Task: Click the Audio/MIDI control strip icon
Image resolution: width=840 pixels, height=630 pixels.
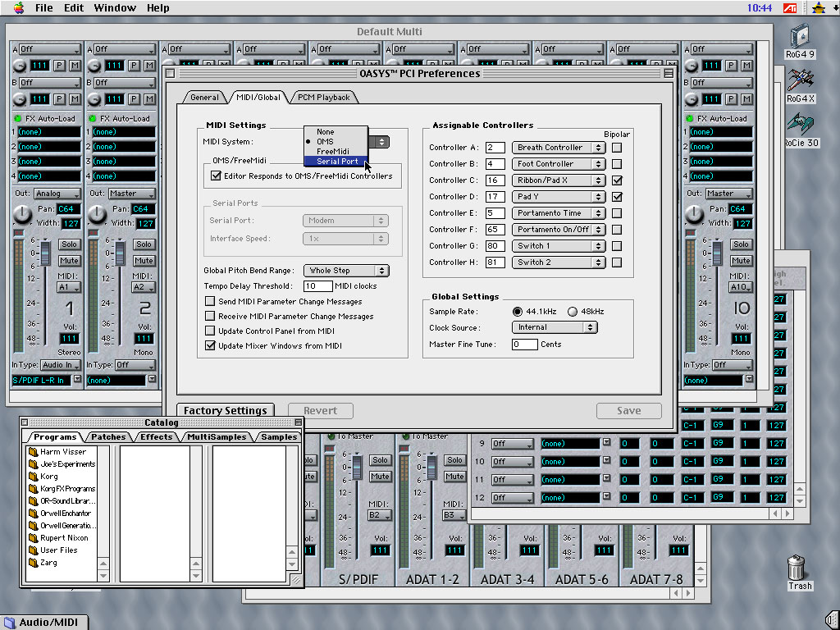Action: coord(10,623)
